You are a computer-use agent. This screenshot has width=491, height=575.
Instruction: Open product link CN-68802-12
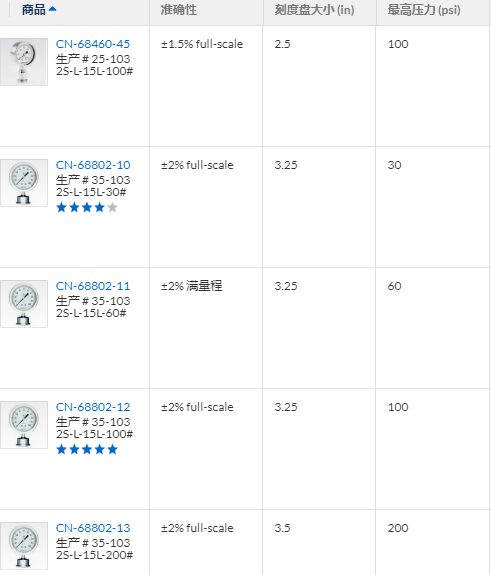click(93, 407)
